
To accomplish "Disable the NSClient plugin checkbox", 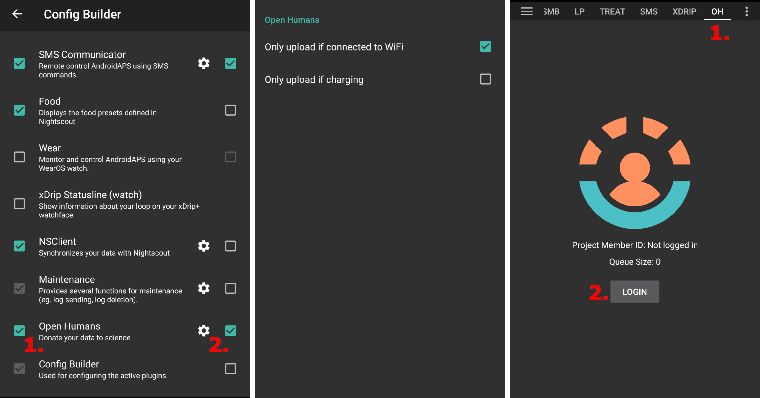I will [19, 246].
